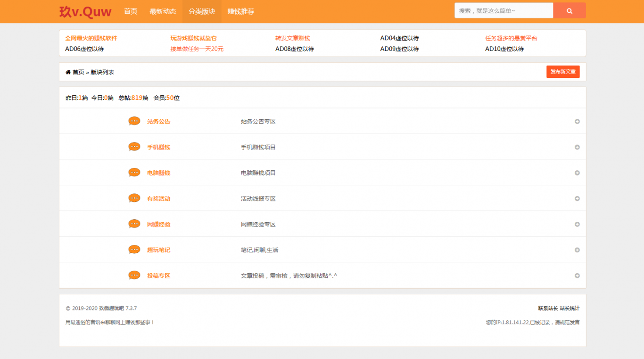Open the AD04虚位以待 ad slot
The height and width of the screenshot is (359, 644).
coord(399,38)
